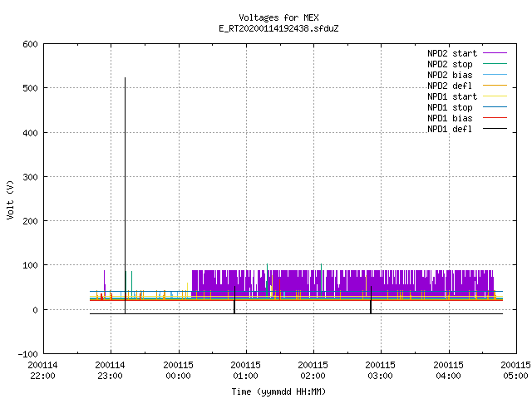Click the X-axis label "Time (yymmdd HH:MM)"
This screenshot has height=399, width=532.
coord(278,392)
